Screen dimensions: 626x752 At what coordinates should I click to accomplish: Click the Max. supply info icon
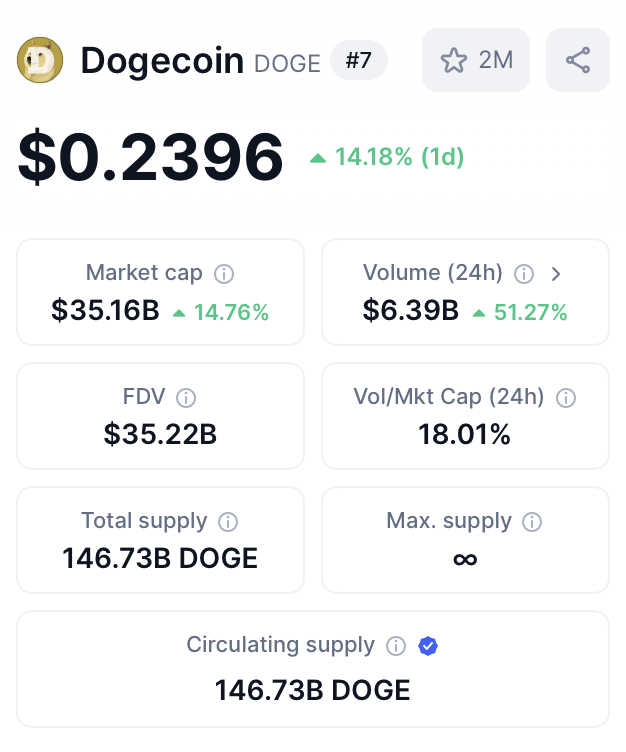click(x=533, y=522)
